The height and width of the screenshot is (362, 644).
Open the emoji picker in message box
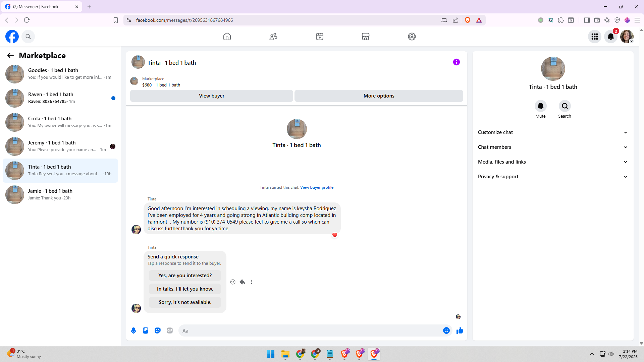tap(446, 330)
